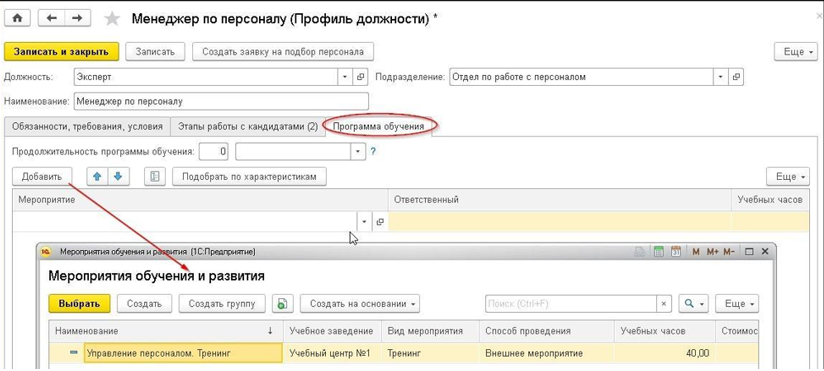Collapse the Управление персоналом. Тренинг group
Screen dimensions: 824x371
(x=73, y=353)
